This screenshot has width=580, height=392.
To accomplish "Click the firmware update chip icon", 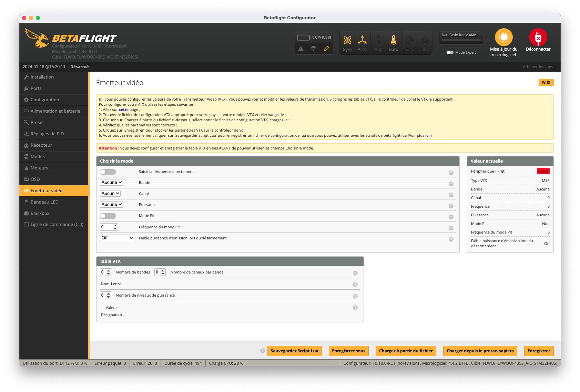I will pyautogui.click(x=503, y=37).
